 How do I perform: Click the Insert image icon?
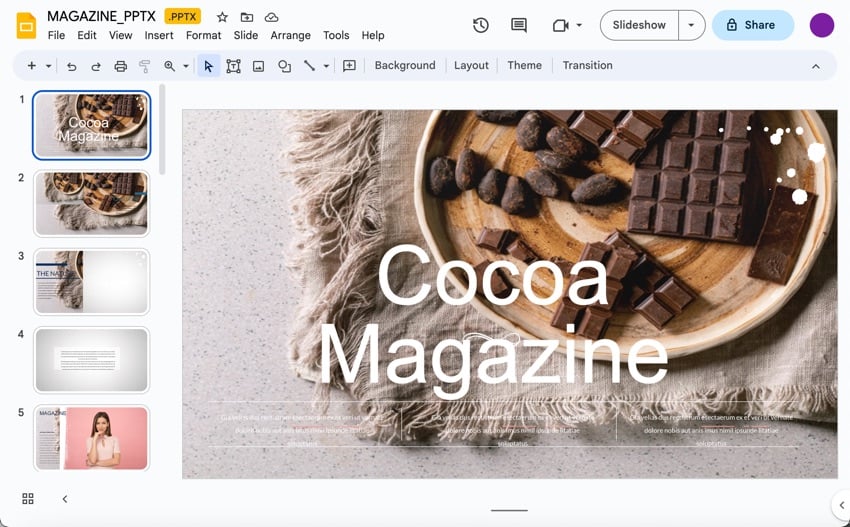258,66
